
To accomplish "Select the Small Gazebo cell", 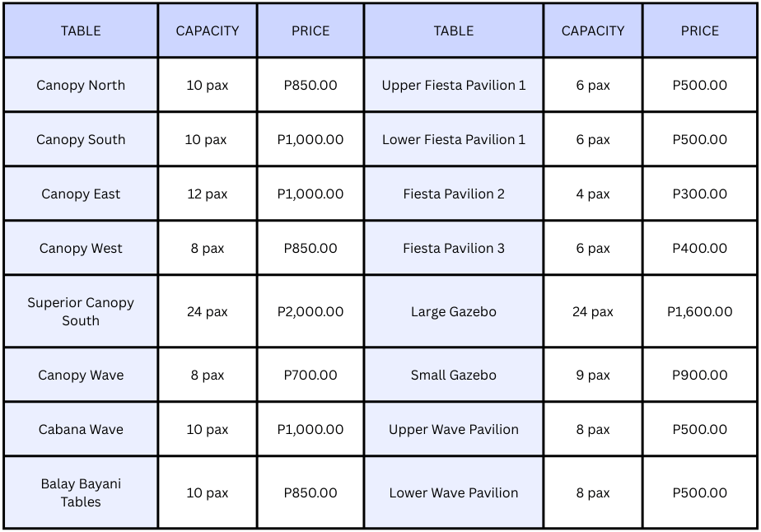I will point(453,375).
